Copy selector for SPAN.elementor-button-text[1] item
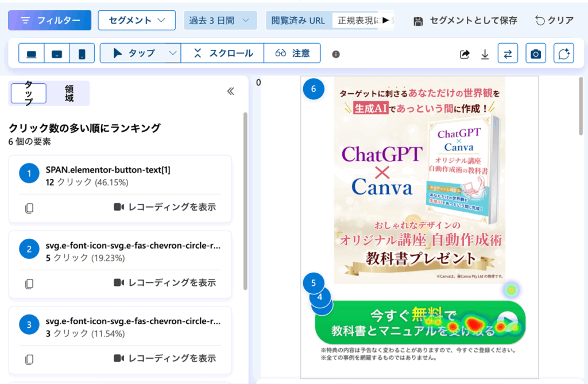Screen dimensions: 588x384 pos(29,208)
